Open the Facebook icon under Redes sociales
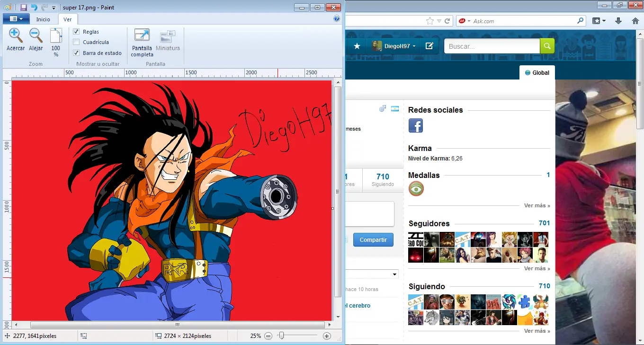The height and width of the screenshot is (345, 644). 415,125
